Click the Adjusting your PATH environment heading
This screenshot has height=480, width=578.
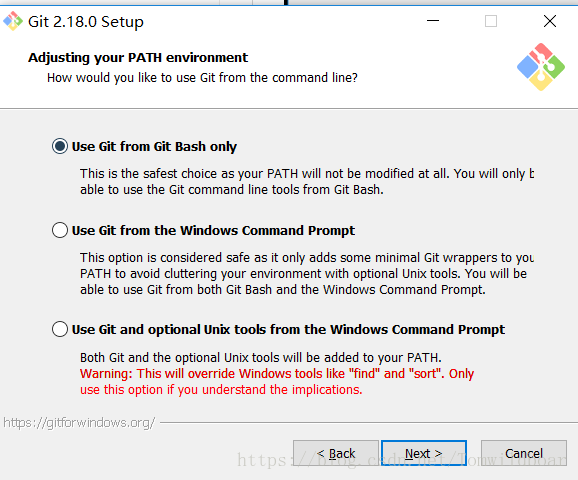(x=138, y=58)
